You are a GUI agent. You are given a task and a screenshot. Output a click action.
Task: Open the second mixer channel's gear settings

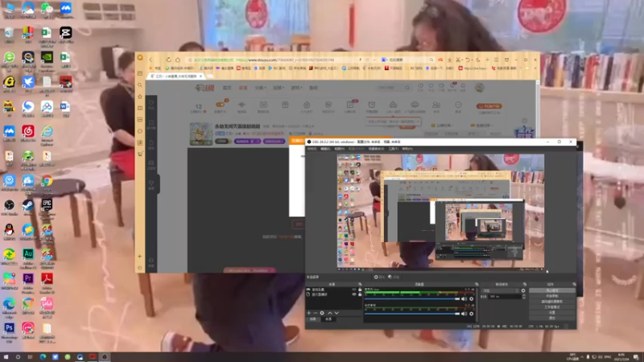[472, 314]
